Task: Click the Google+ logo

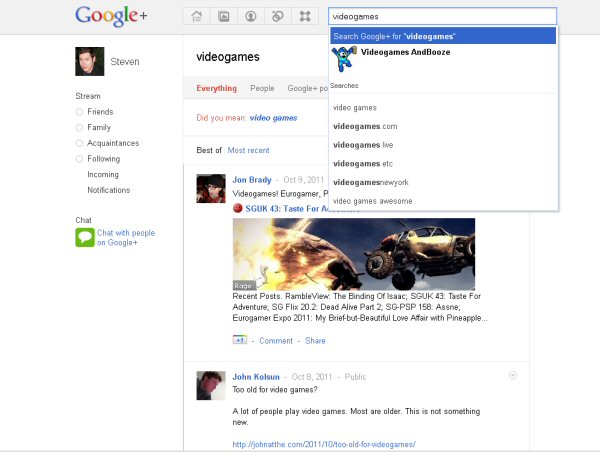Action: point(111,16)
